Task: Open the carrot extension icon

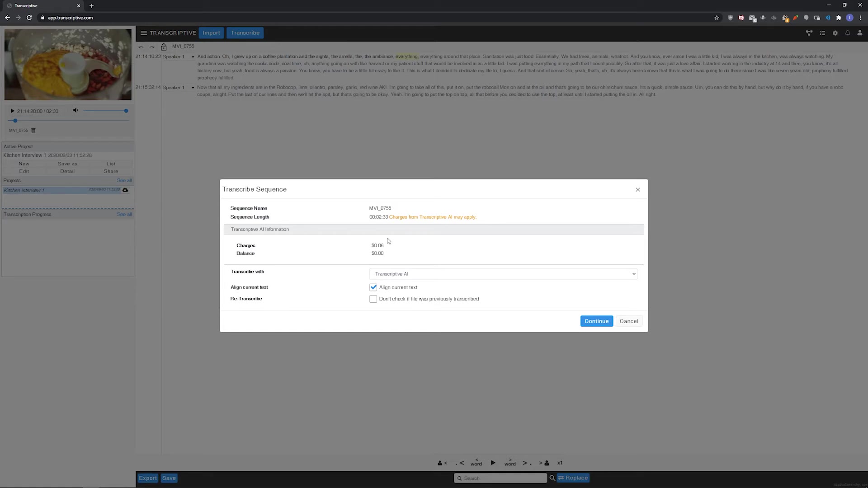Action: pos(795,18)
